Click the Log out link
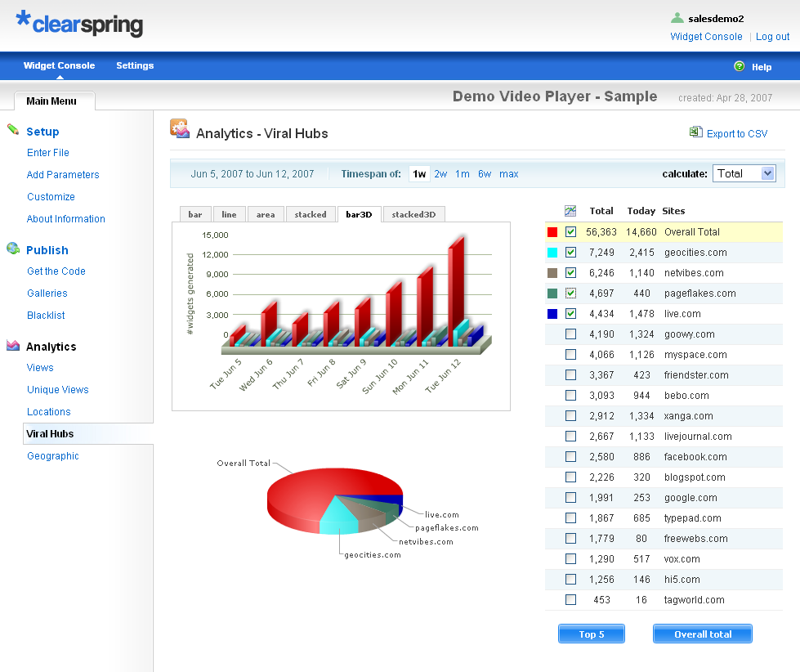The height and width of the screenshot is (672, 800). pyautogui.click(x=772, y=37)
